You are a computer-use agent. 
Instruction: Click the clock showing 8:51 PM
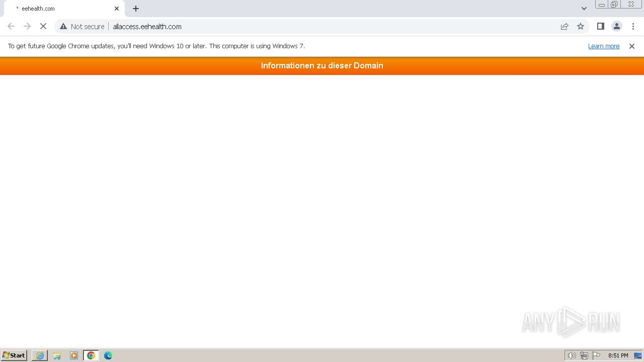[x=618, y=355]
